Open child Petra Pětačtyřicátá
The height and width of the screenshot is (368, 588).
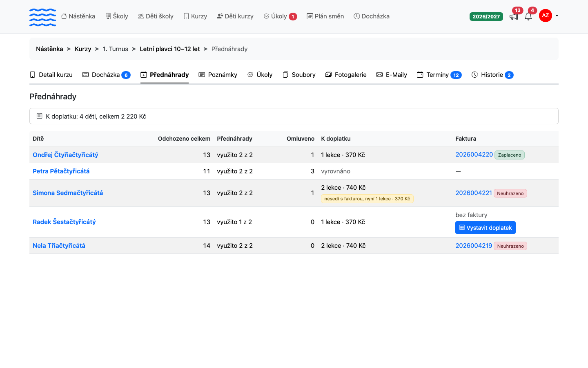click(61, 171)
